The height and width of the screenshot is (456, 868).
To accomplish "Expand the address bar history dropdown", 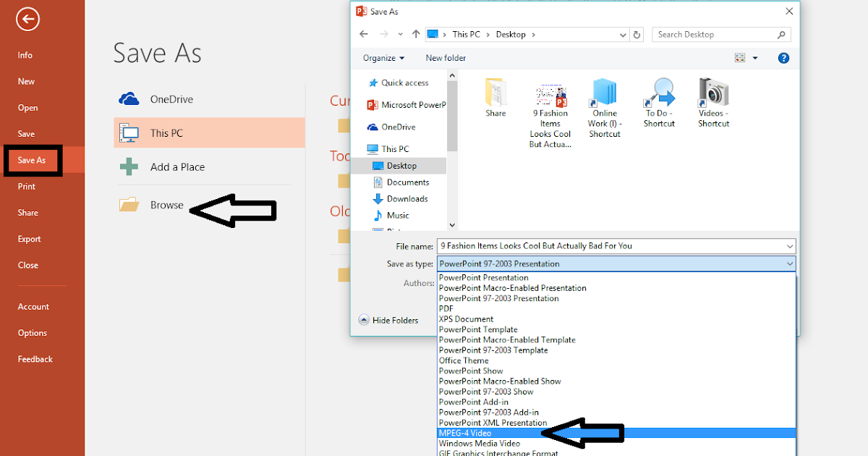I will 624,34.
